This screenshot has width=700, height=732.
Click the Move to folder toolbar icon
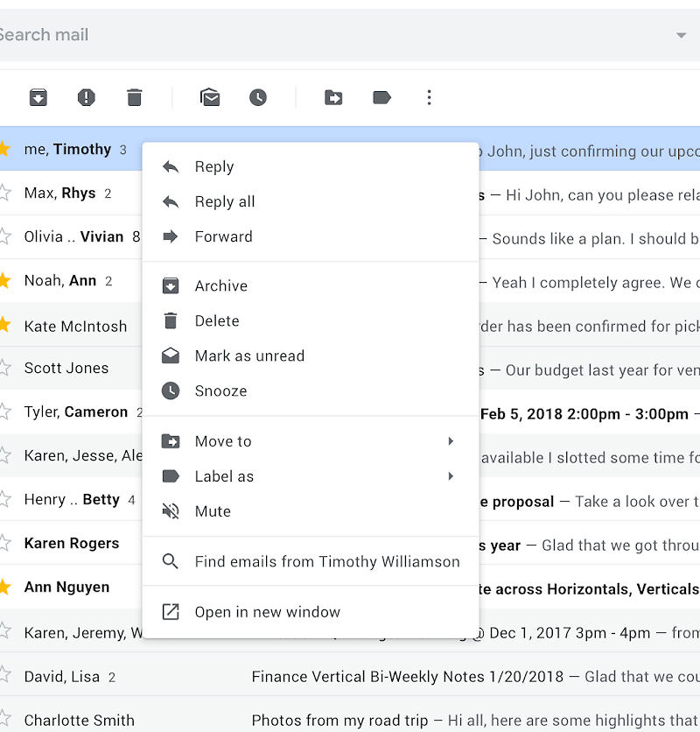coord(333,98)
